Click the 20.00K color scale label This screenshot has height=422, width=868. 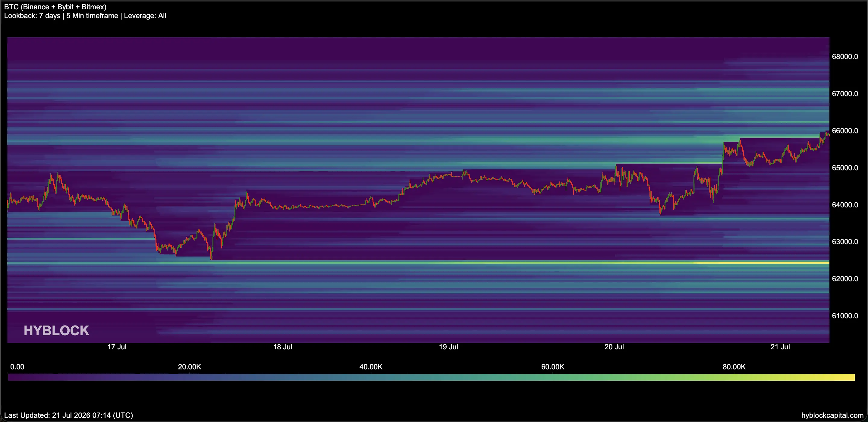189,367
